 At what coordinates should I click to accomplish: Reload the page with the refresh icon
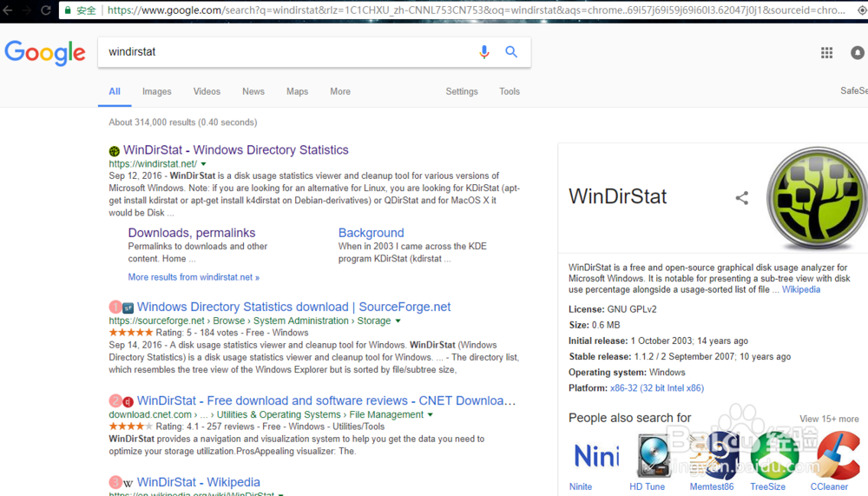[x=46, y=10]
